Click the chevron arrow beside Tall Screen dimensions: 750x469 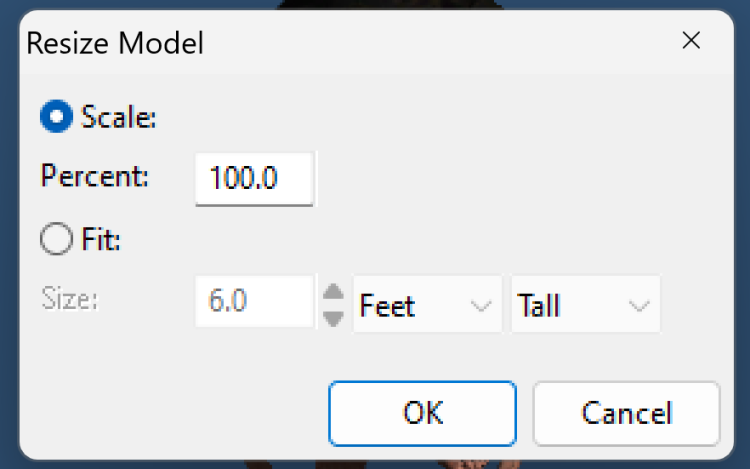point(639,305)
